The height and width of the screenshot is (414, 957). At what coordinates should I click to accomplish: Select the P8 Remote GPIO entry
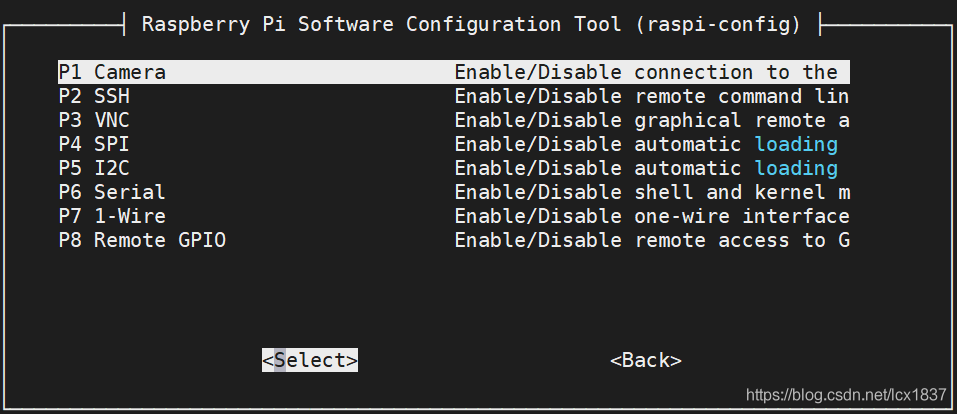142,240
